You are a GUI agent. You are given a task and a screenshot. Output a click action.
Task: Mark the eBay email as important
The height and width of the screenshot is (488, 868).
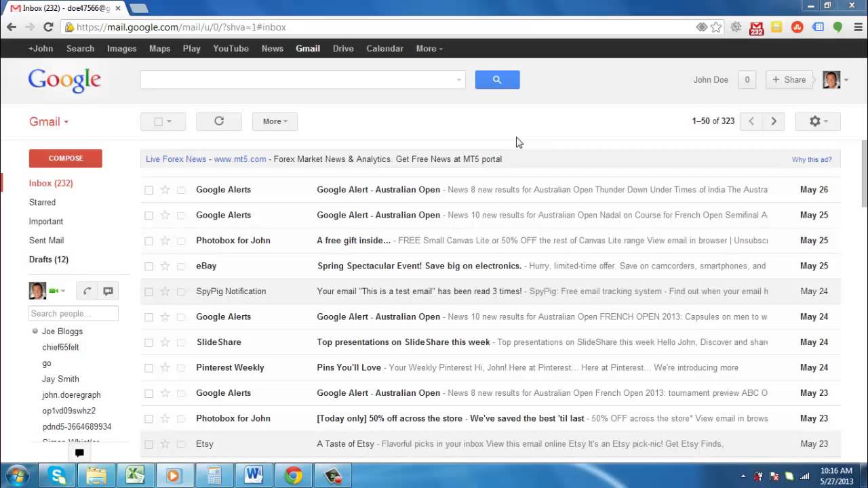pos(181,266)
